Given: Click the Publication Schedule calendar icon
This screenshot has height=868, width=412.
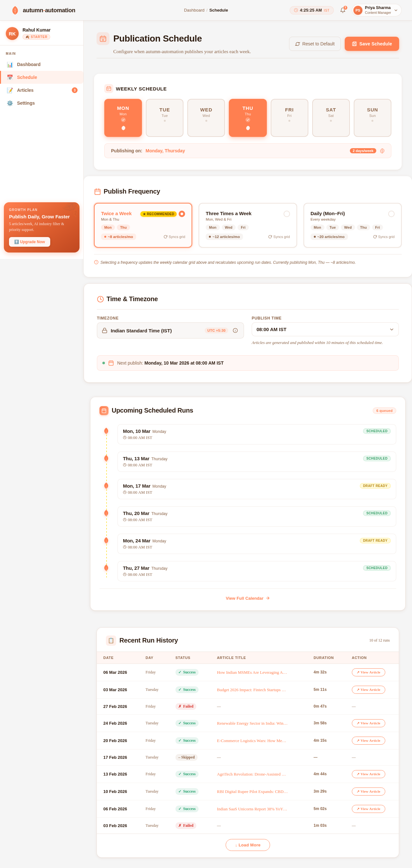Looking at the screenshot, I should (103, 39).
